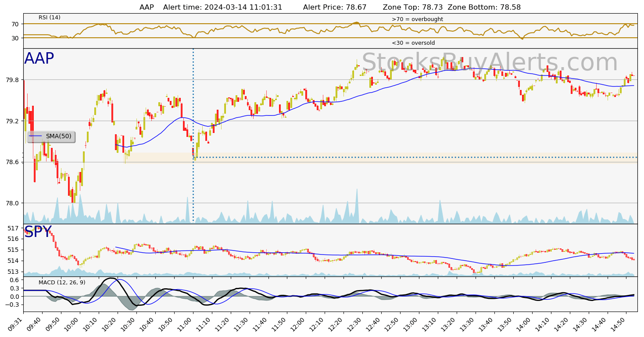Click the MACD 0.6 axis label

click(x=14, y=280)
